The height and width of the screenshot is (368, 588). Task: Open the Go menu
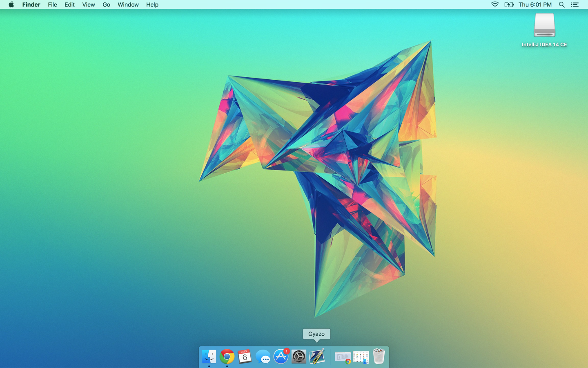tap(106, 4)
